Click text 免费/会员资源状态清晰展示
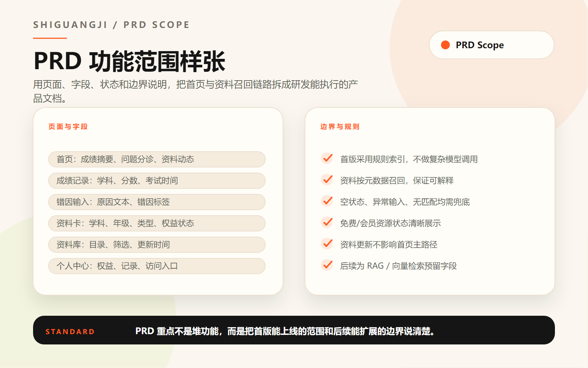The image size is (588, 368). [391, 223]
